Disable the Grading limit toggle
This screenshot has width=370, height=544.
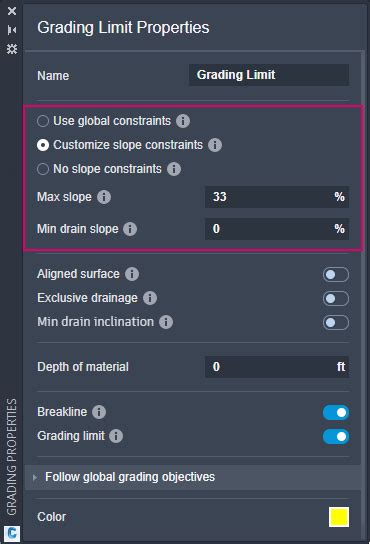pyautogui.click(x=336, y=436)
